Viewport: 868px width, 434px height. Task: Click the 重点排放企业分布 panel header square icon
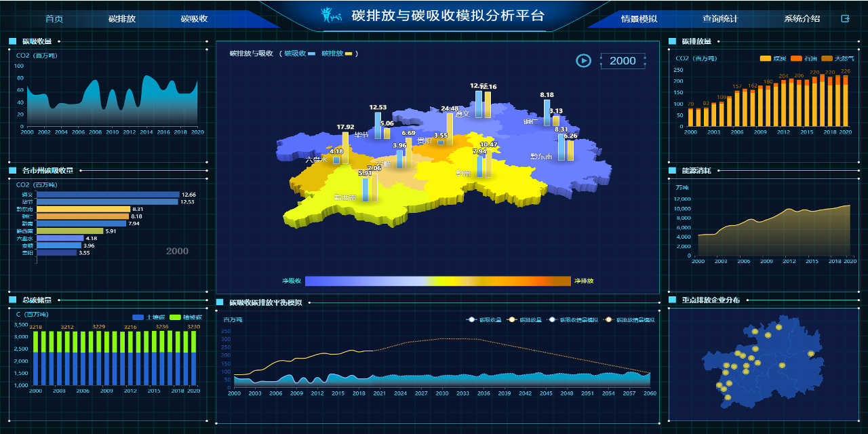tap(672, 300)
